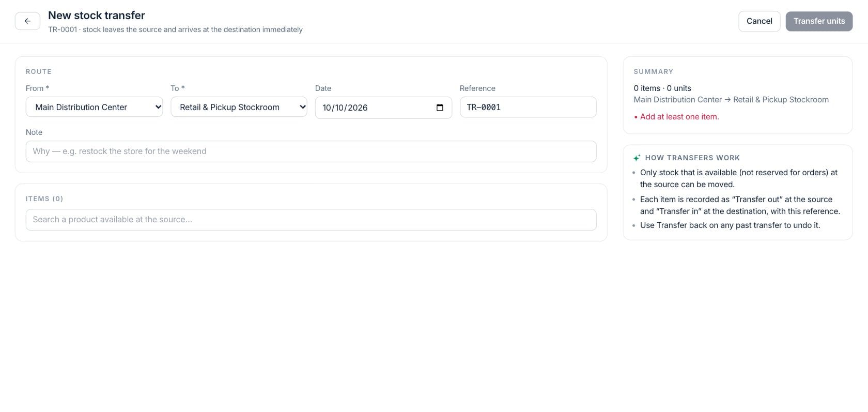Viewport: 868px width, 412px height.
Task: Click the ROUTE section label
Action: coord(39,71)
